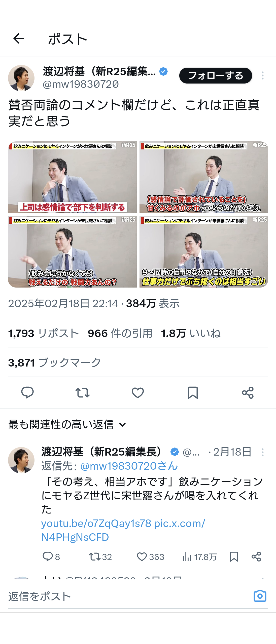Bookmark the main post
The width and height of the screenshot is (276, 644).
click(193, 392)
